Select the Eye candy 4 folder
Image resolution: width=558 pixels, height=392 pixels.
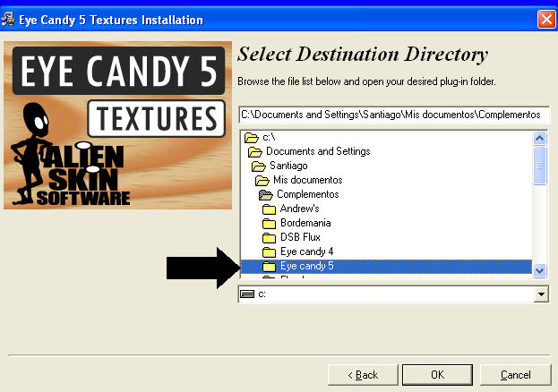coord(306,252)
